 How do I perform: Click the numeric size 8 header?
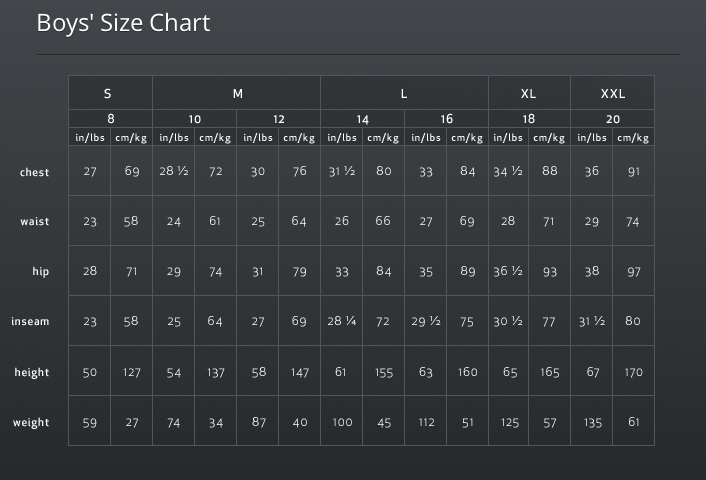point(111,119)
